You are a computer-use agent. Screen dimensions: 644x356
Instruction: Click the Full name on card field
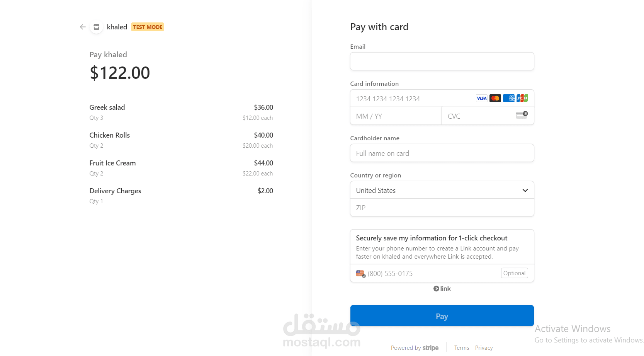pyautogui.click(x=442, y=153)
